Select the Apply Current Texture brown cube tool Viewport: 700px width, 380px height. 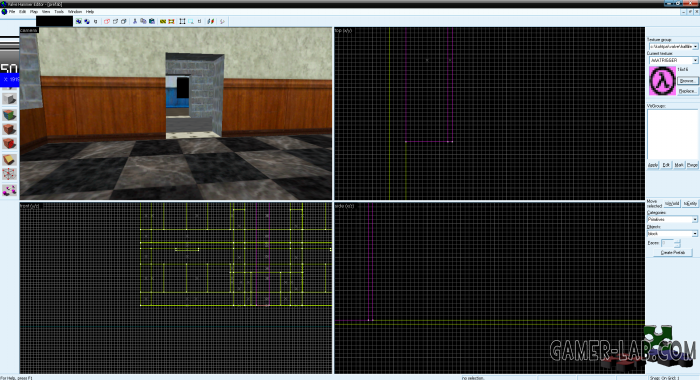coord(9,129)
